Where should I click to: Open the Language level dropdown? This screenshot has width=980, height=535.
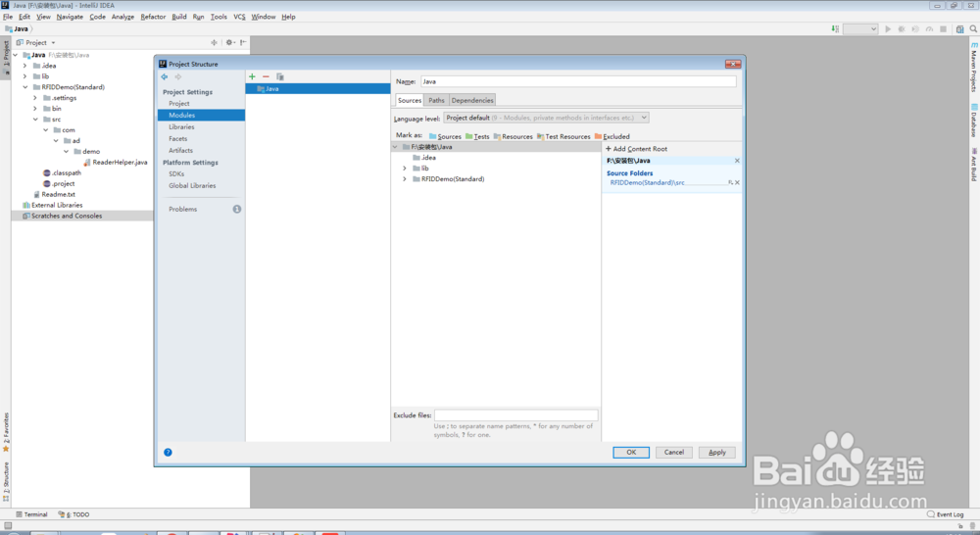coord(546,118)
